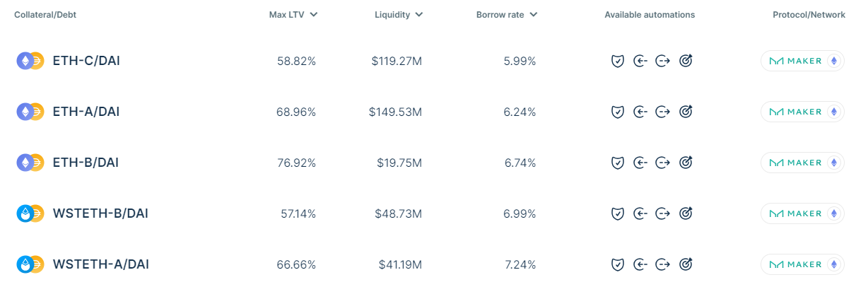Click the Maker badge in the WSTETH-B/DAI row
Image resolution: width=868 pixels, height=299 pixels.
coord(802,213)
